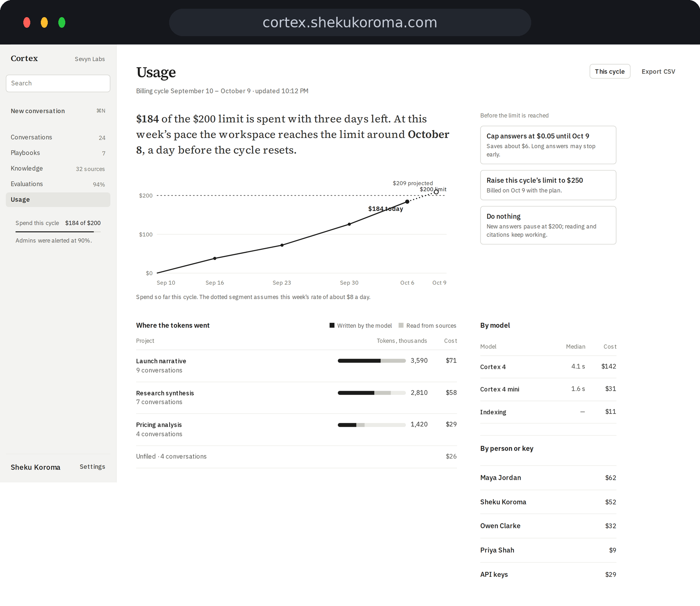Export usage as CSV
The image size is (700, 606).
click(658, 72)
